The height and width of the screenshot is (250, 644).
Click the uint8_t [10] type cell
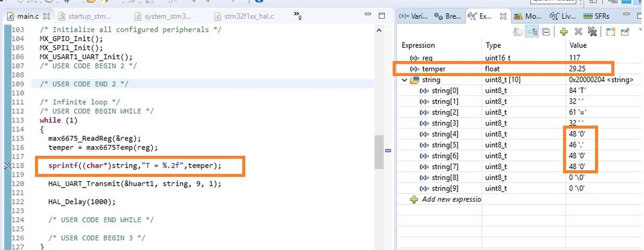coord(503,80)
